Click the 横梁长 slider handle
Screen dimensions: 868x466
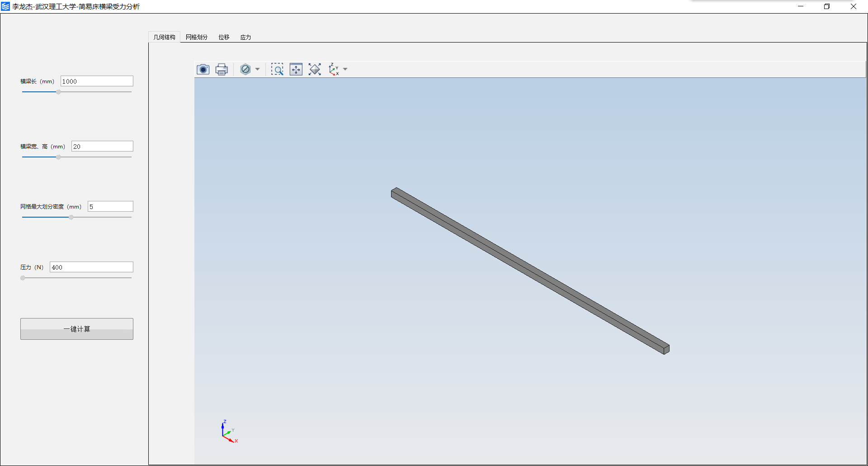click(58, 92)
